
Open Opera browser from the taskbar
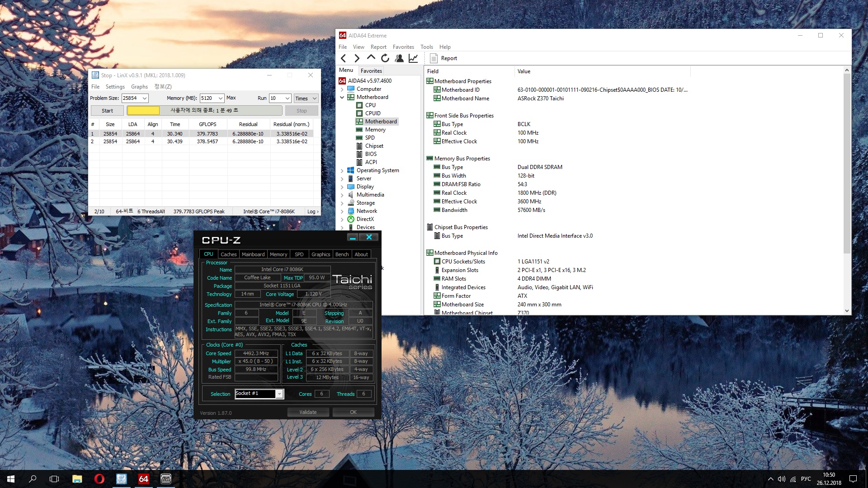coord(99,479)
